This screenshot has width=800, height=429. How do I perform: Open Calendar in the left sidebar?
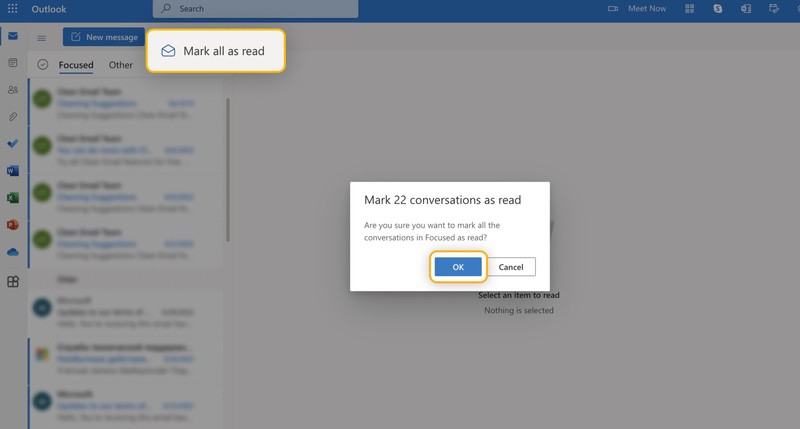(x=13, y=63)
